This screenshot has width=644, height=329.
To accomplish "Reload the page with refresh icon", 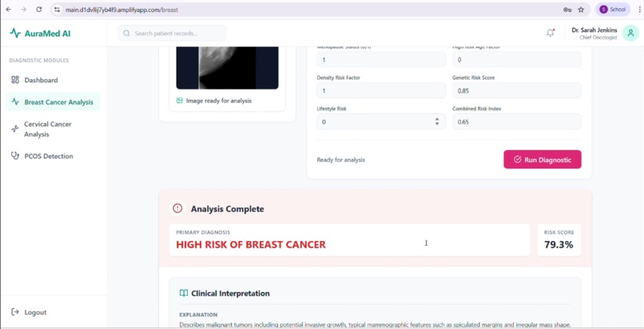I will 39,10.
